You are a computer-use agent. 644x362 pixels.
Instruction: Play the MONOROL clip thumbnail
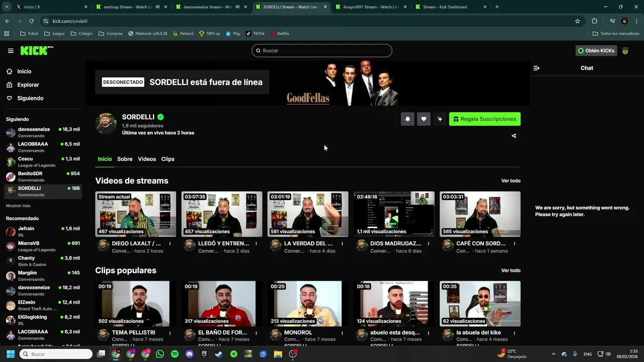click(308, 304)
